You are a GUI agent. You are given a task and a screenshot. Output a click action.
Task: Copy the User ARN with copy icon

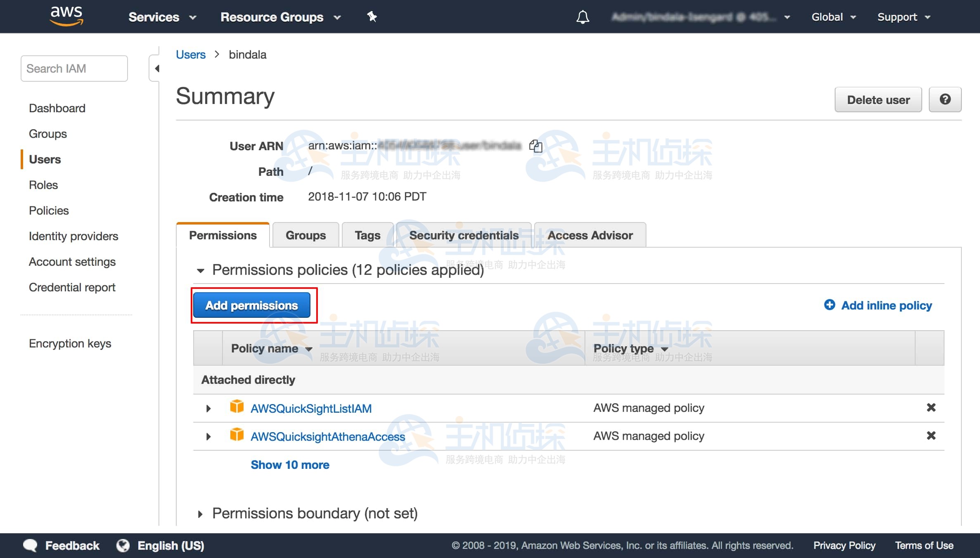tap(535, 146)
